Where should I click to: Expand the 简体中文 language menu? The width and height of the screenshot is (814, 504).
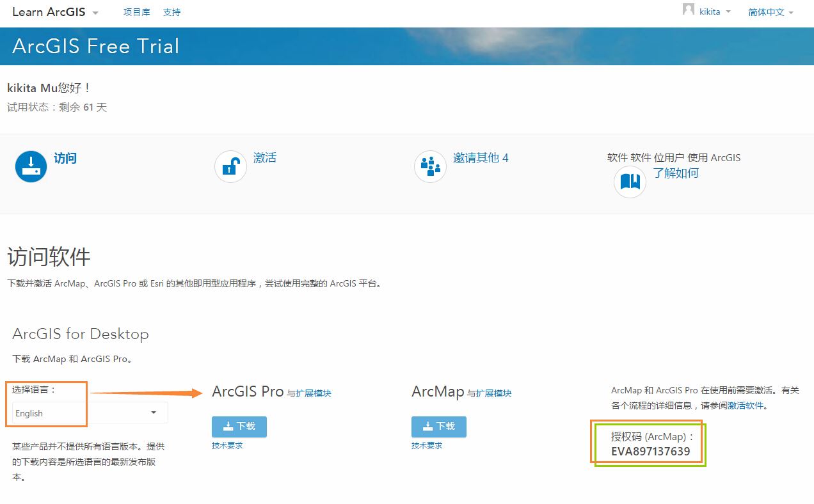click(770, 12)
